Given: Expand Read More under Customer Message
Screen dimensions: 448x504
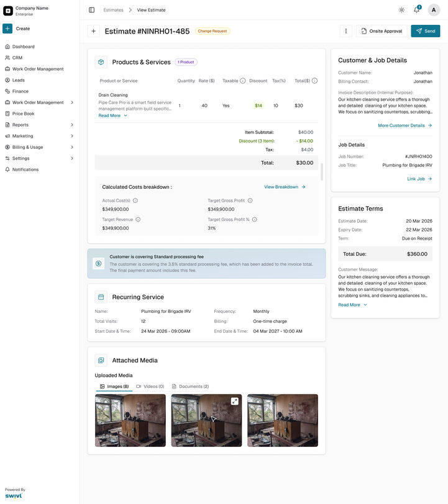Looking at the screenshot, I should pyautogui.click(x=352, y=305).
